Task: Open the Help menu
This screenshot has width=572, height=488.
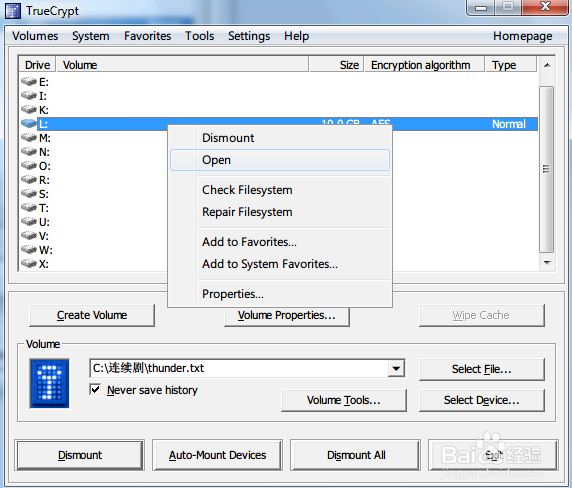Action: (297, 36)
